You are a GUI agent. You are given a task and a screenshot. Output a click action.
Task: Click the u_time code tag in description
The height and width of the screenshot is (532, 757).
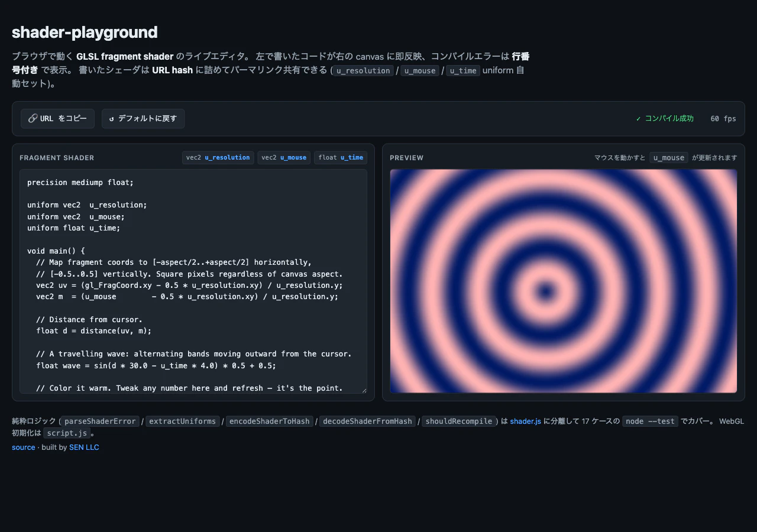[x=462, y=71]
